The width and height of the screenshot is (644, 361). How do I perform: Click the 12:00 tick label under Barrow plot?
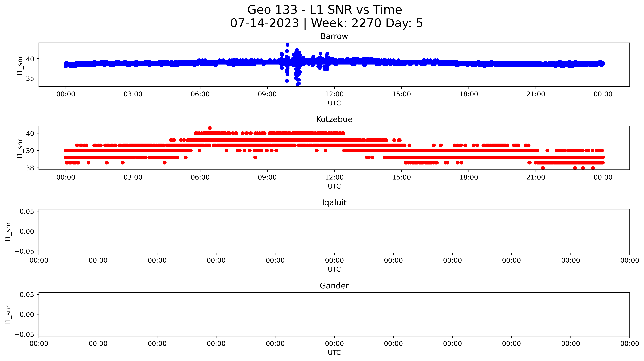click(334, 94)
